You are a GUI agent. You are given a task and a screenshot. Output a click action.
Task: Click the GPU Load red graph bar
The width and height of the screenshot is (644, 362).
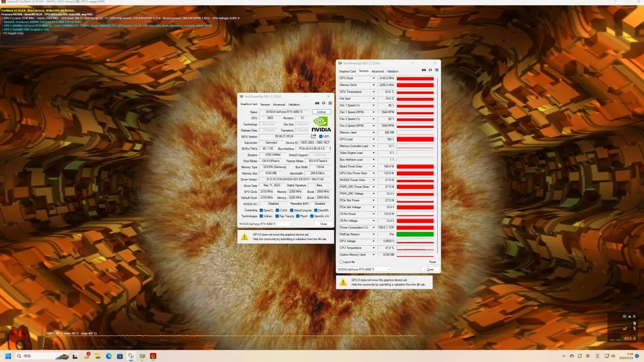415,139
